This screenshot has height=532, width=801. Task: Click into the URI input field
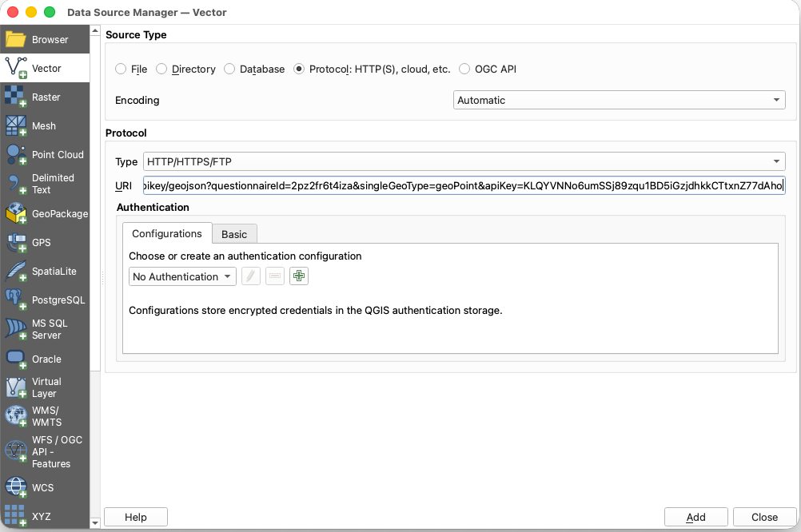tap(464, 185)
